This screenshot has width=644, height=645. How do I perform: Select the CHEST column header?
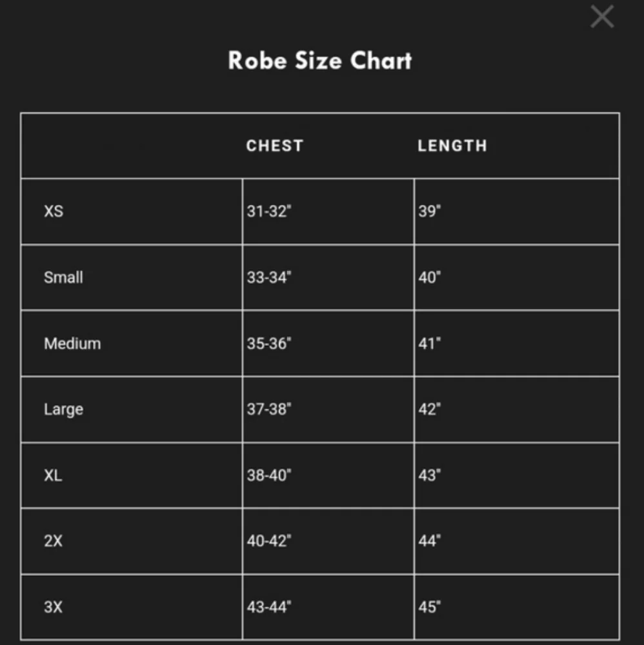click(x=274, y=146)
